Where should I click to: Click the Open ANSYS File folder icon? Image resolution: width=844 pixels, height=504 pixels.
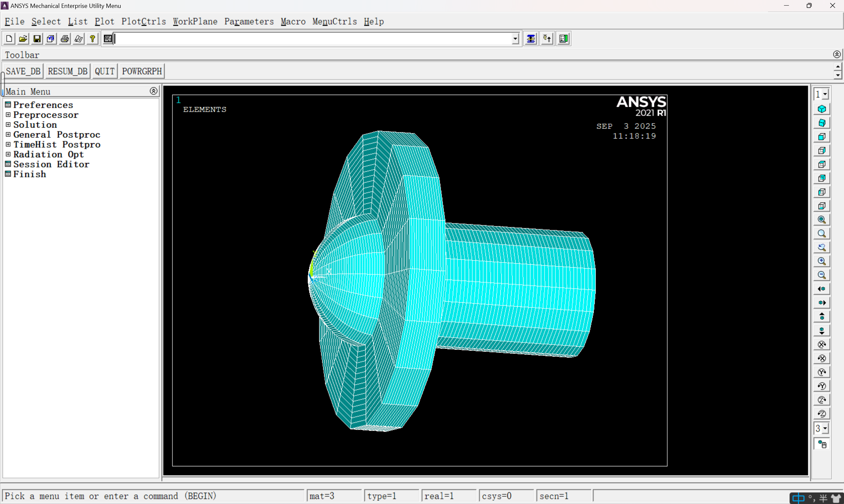click(x=23, y=39)
